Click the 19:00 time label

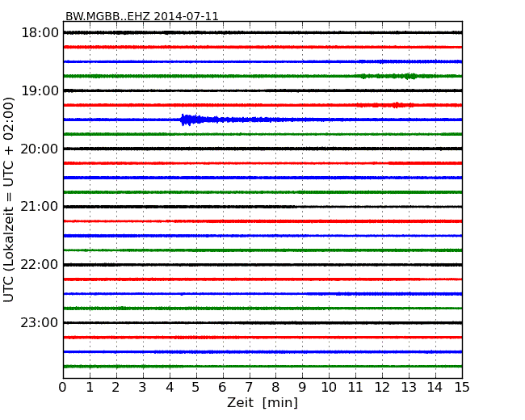40,90
